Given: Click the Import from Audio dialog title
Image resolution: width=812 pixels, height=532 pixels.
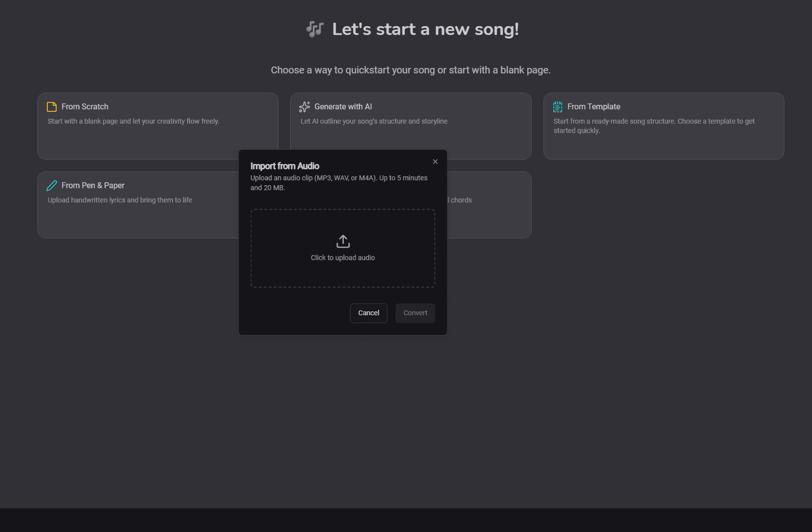Looking at the screenshot, I should click(285, 166).
